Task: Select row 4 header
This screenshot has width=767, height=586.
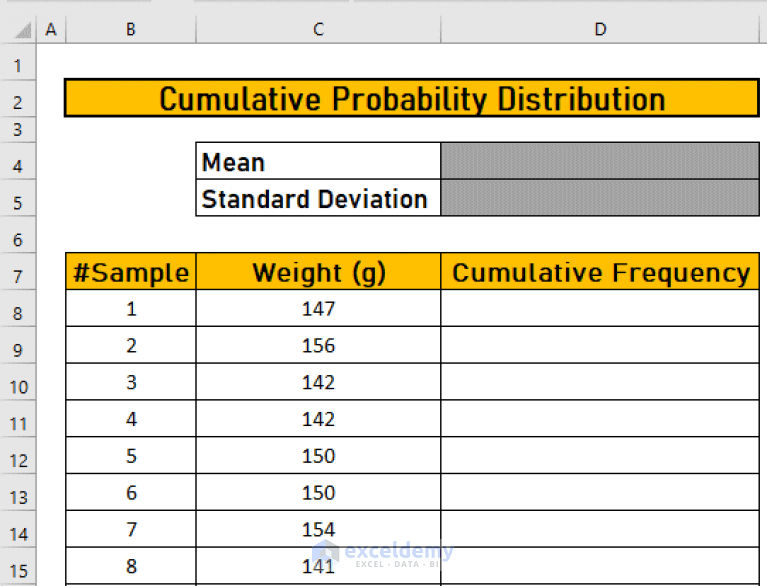Action: pyautogui.click(x=18, y=161)
